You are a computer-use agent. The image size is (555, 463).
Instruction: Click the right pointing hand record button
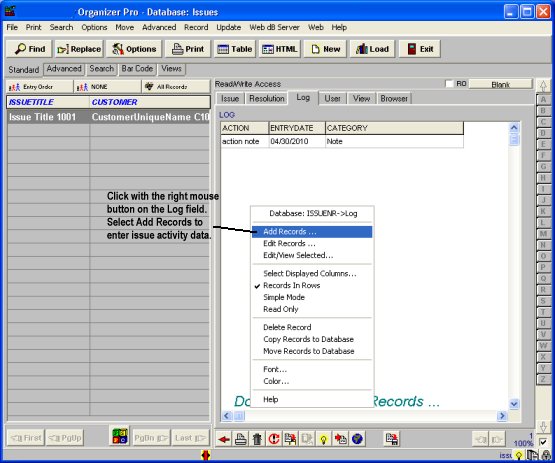click(498, 440)
